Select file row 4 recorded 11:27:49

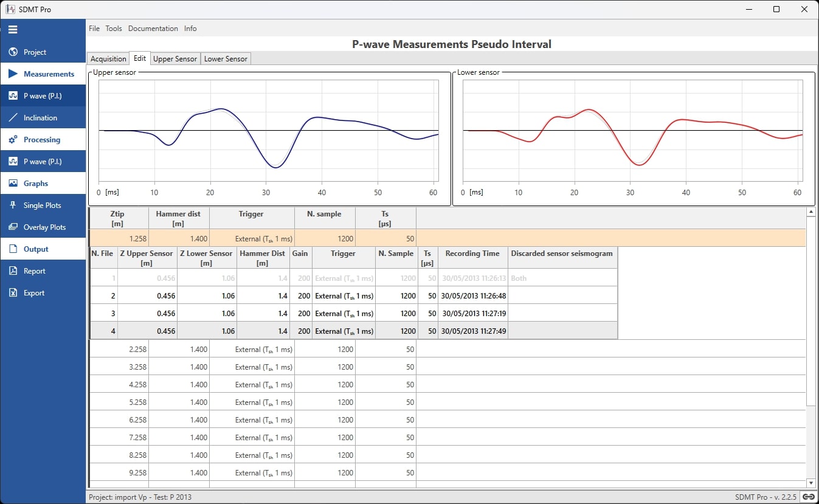pyautogui.click(x=354, y=331)
